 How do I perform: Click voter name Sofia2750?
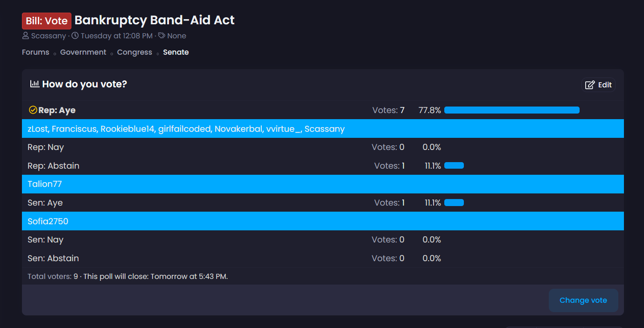click(x=48, y=221)
